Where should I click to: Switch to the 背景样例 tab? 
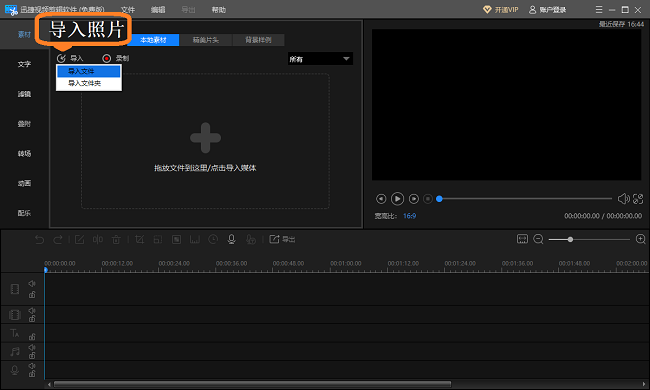tap(258, 40)
